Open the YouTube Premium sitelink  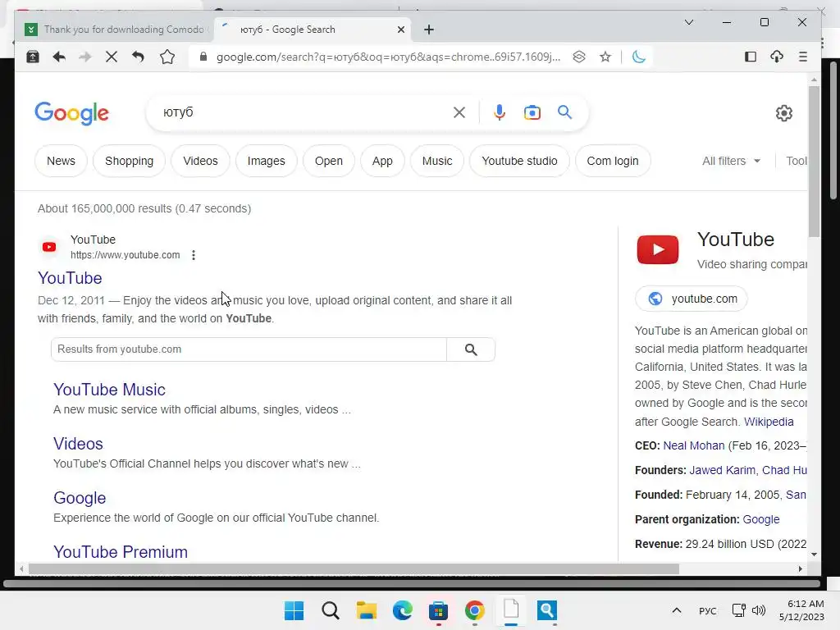point(121,552)
